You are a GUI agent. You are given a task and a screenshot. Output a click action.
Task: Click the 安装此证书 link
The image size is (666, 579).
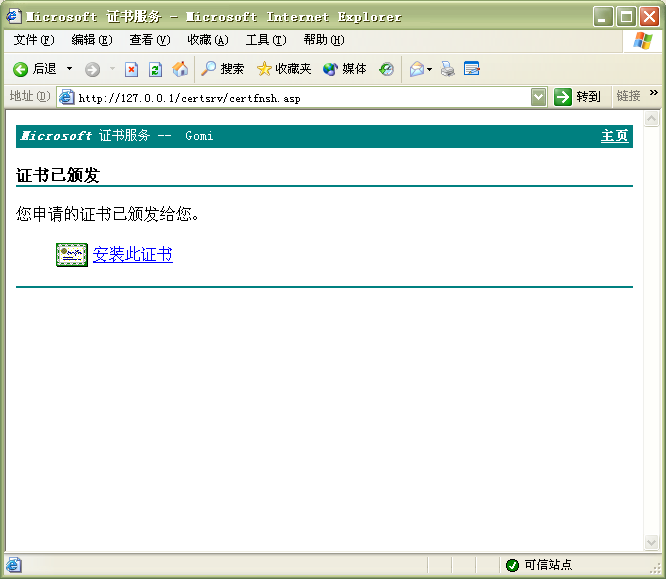(133, 254)
